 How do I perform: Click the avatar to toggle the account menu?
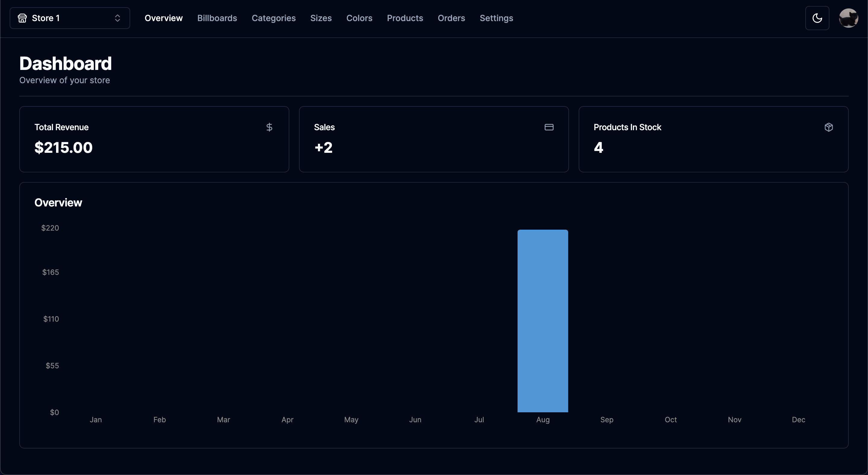[x=848, y=18]
